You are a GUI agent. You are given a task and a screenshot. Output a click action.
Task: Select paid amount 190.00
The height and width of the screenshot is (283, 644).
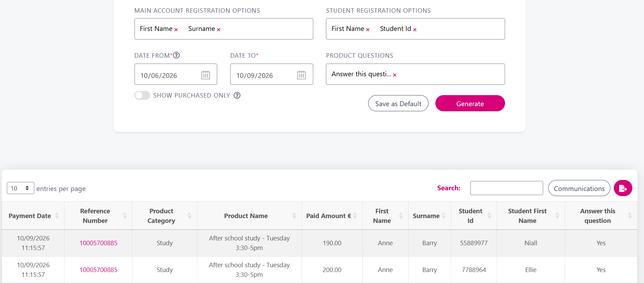[332, 243]
